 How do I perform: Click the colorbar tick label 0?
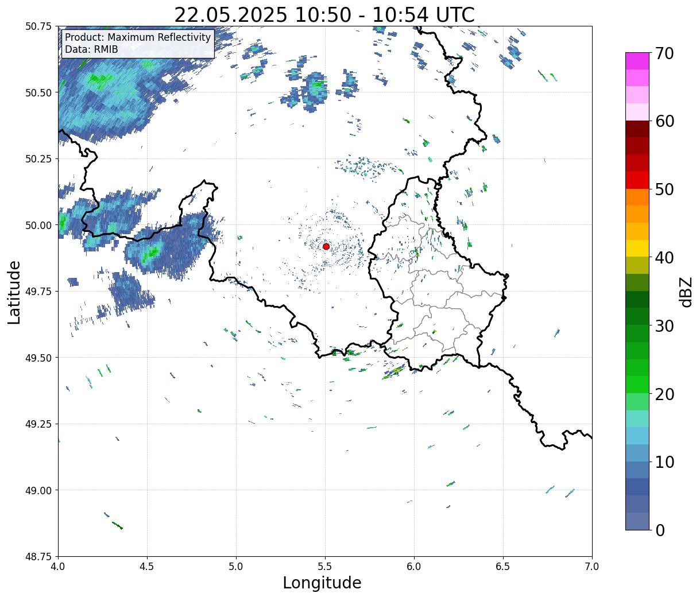click(x=660, y=530)
